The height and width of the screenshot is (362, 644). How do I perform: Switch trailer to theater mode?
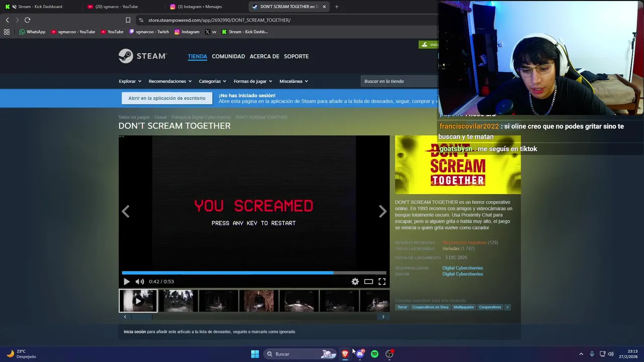click(x=368, y=282)
